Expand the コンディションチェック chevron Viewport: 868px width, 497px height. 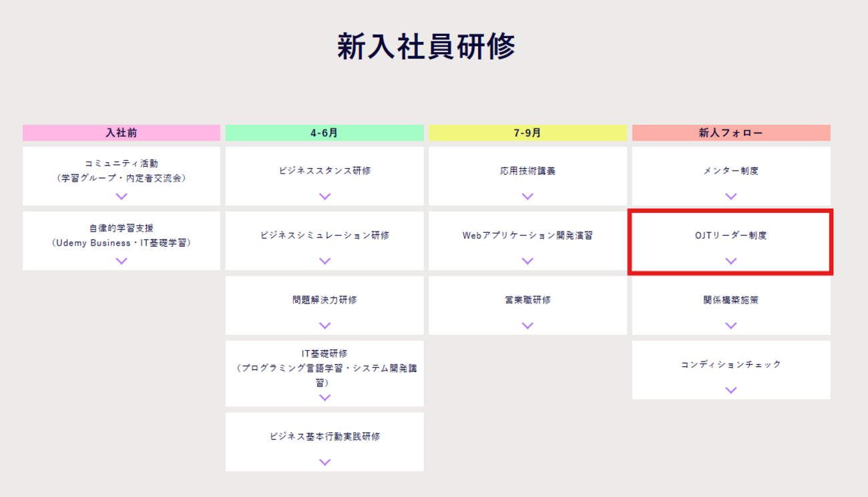tap(730, 390)
